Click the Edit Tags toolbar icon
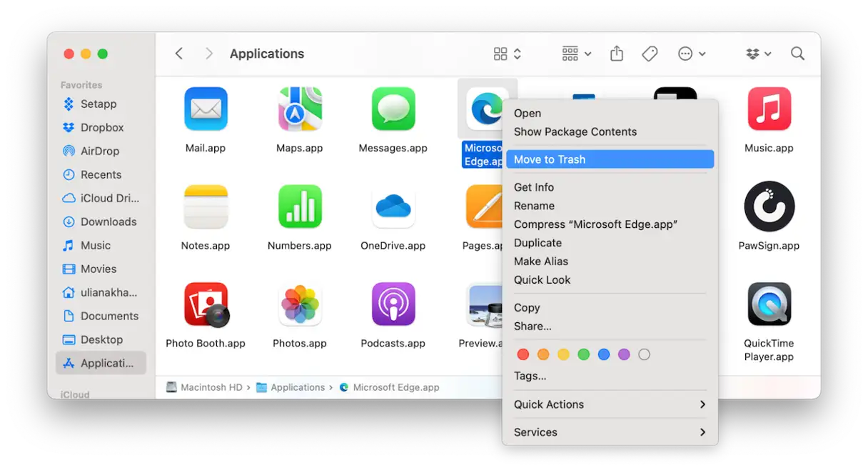 tap(650, 54)
